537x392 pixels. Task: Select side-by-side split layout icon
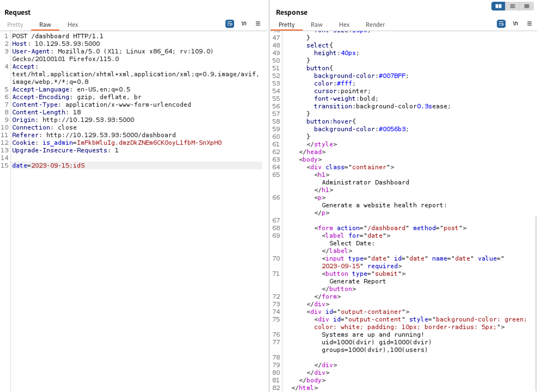(x=498, y=6)
